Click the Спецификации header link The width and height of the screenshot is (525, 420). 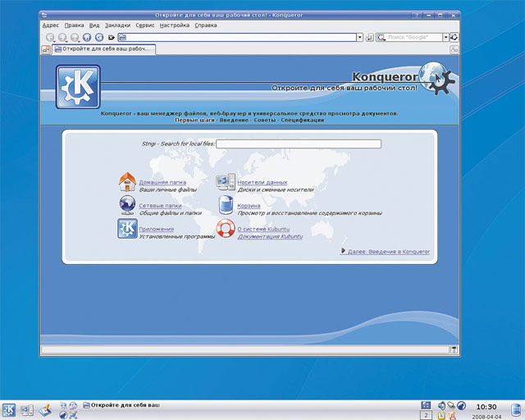303,120
